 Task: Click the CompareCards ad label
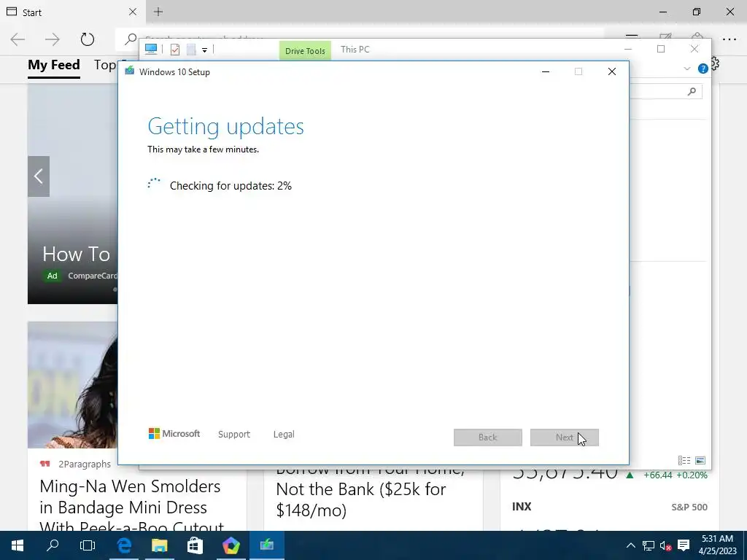[93, 276]
